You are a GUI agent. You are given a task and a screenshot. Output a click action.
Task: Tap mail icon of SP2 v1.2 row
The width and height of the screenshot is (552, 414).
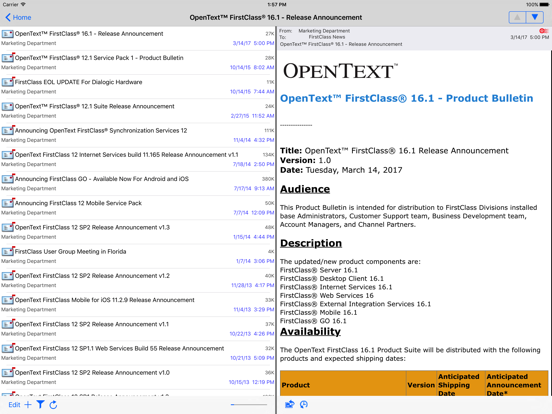7,276
